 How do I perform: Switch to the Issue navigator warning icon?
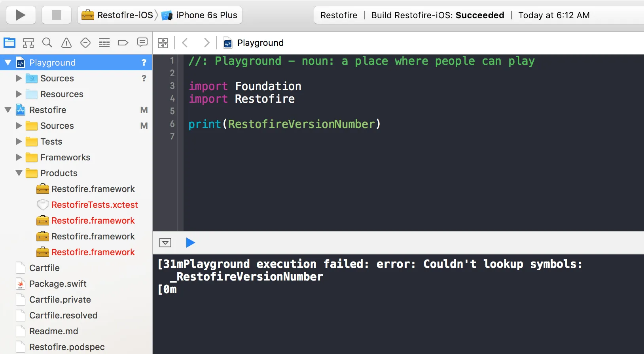(66, 43)
